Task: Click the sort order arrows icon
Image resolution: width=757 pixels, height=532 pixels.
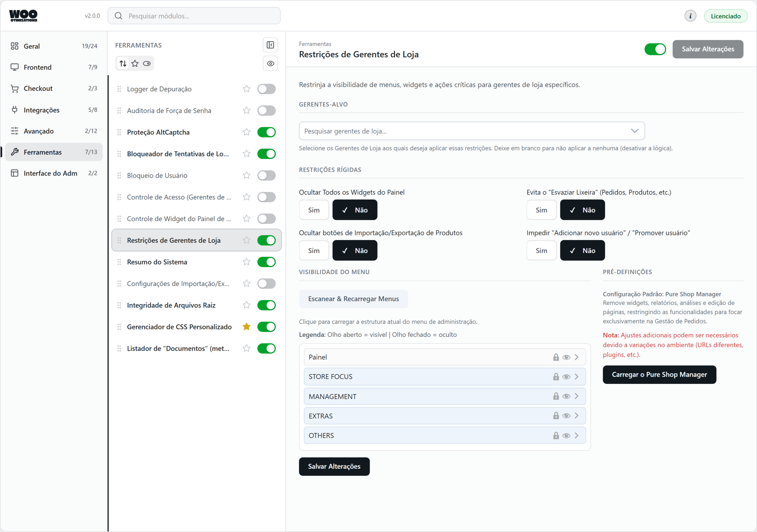Action: coord(123,63)
